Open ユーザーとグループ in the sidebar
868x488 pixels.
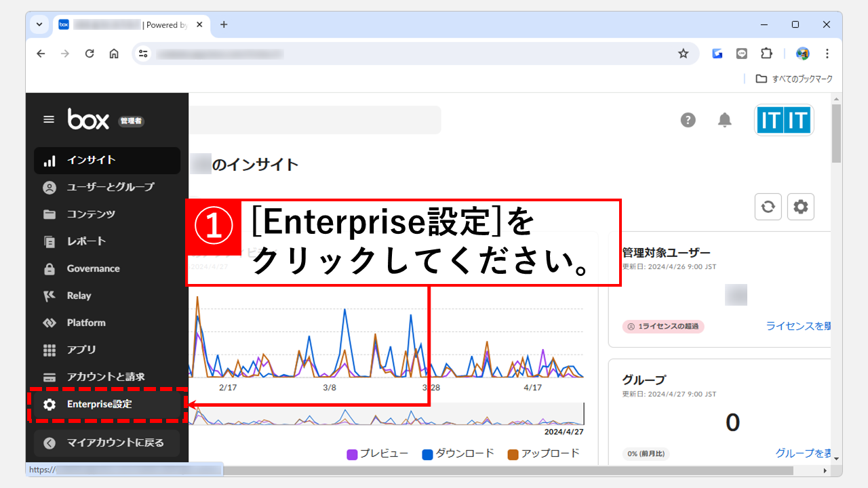(107, 187)
